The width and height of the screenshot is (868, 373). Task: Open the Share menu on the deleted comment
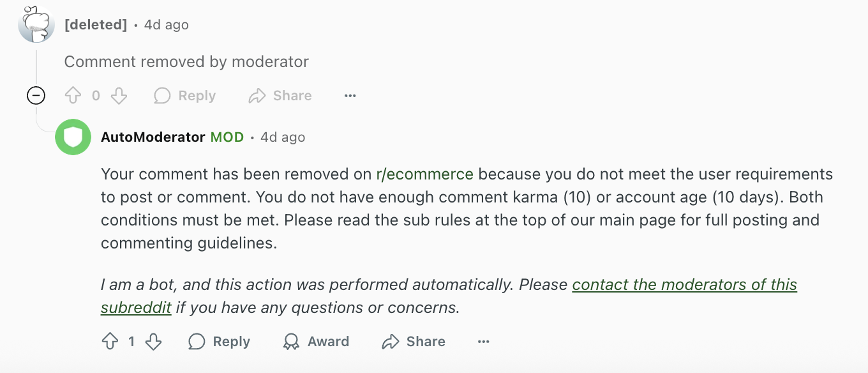pos(279,95)
